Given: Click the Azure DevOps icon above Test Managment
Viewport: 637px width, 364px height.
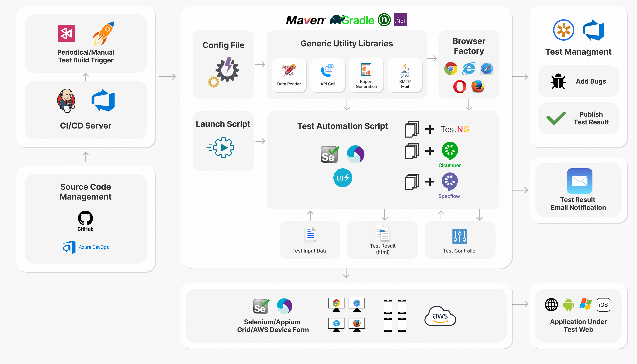Looking at the screenshot, I should point(593,30).
